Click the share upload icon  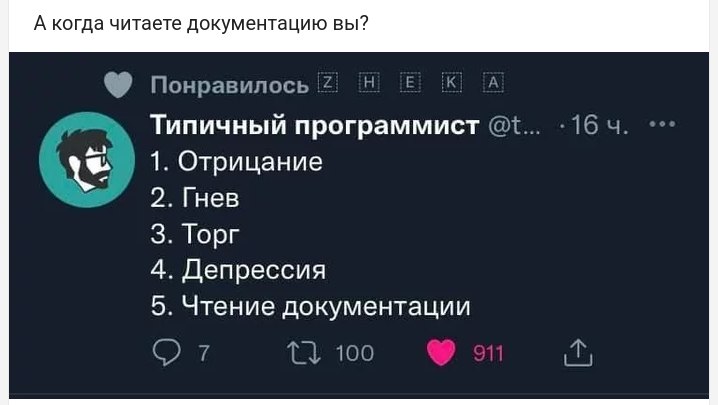click(578, 352)
